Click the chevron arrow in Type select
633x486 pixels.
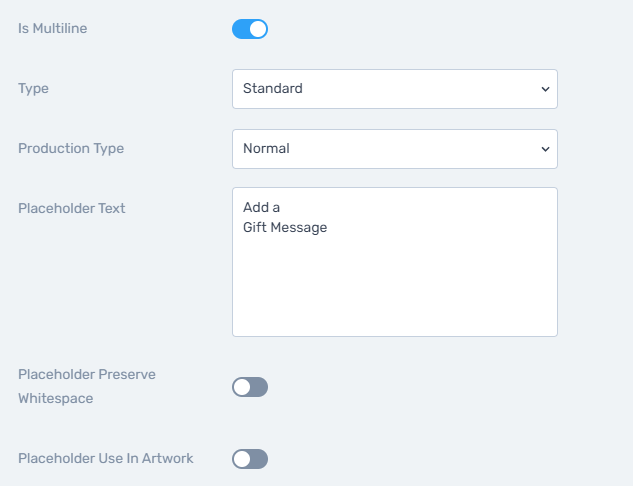tap(545, 89)
